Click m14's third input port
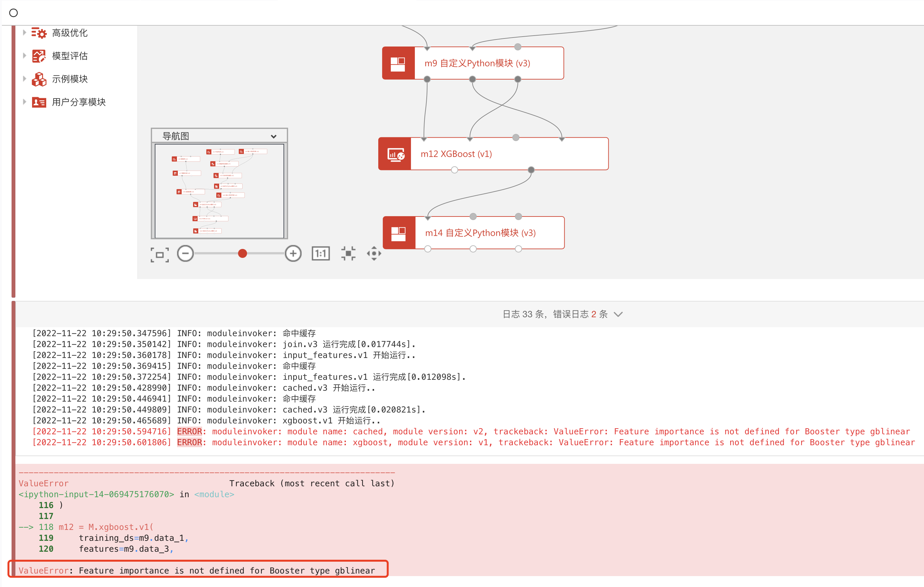This screenshot has width=924, height=587. [518, 217]
